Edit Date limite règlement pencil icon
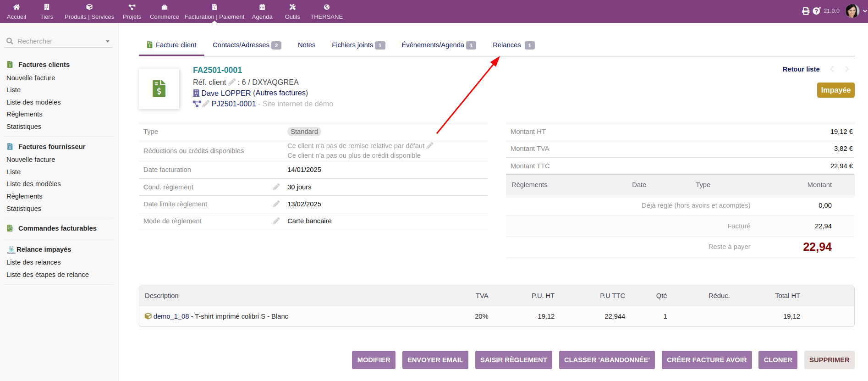 276,204
